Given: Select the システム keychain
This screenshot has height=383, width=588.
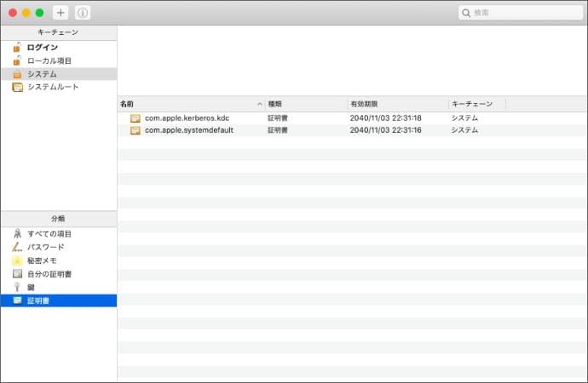Looking at the screenshot, I should [x=42, y=74].
